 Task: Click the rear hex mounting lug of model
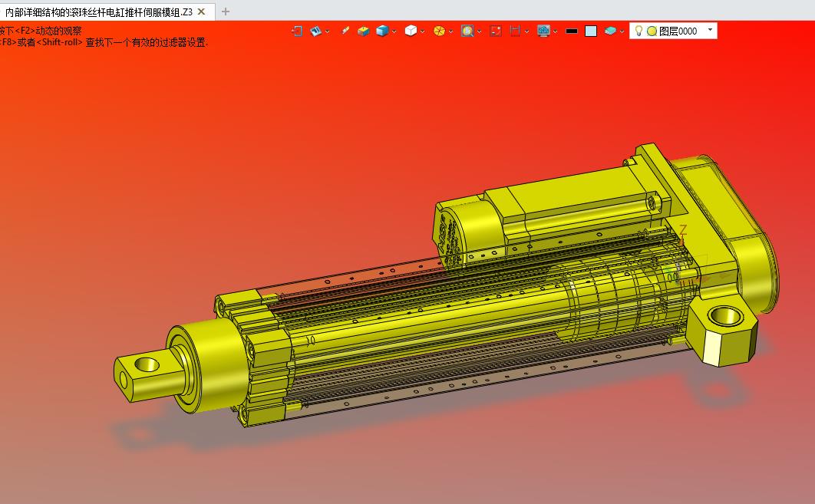(x=724, y=331)
